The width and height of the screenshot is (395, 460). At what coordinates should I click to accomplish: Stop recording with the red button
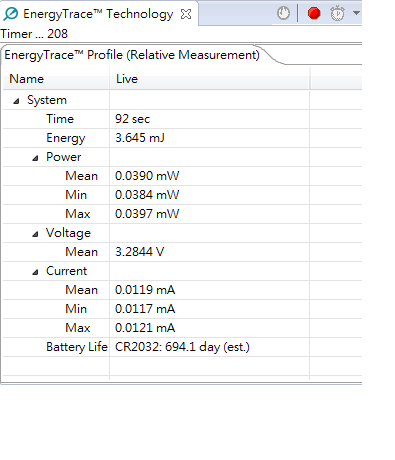(314, 13)
